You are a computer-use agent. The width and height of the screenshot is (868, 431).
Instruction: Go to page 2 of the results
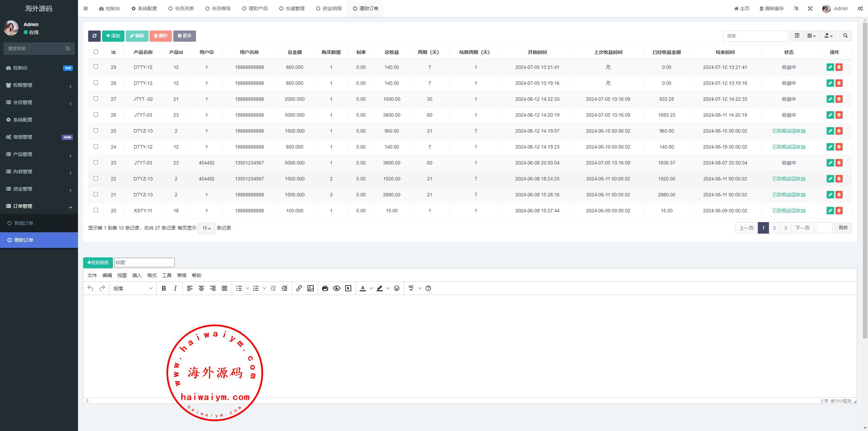point(774,228)
